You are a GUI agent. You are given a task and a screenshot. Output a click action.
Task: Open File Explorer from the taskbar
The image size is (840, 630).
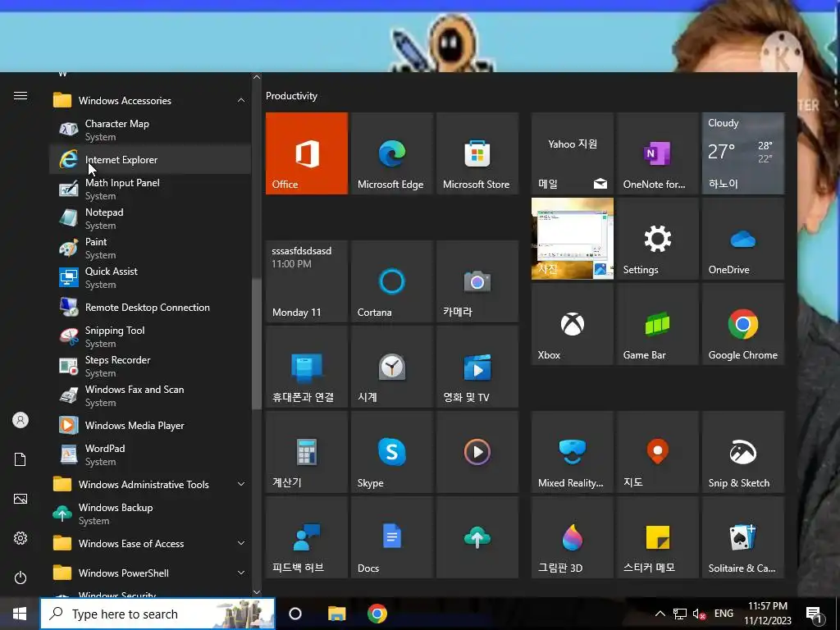pyautogui.click(x=337, y=614)
